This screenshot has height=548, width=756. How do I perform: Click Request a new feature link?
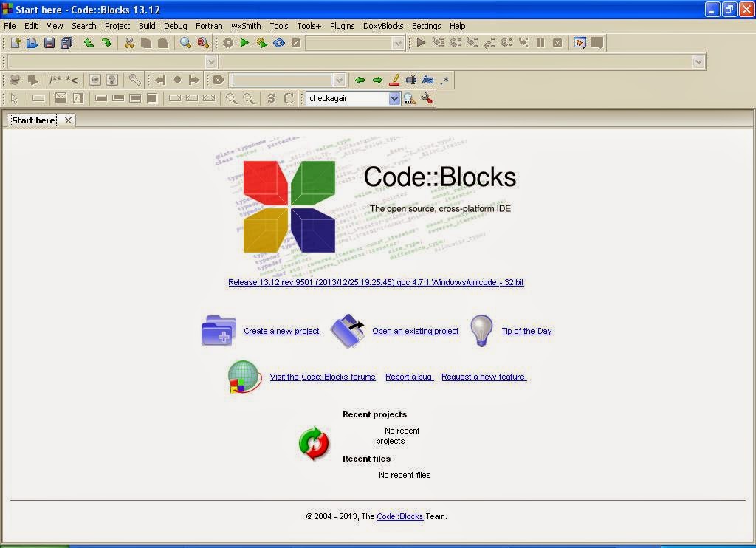tap(484, 377)
